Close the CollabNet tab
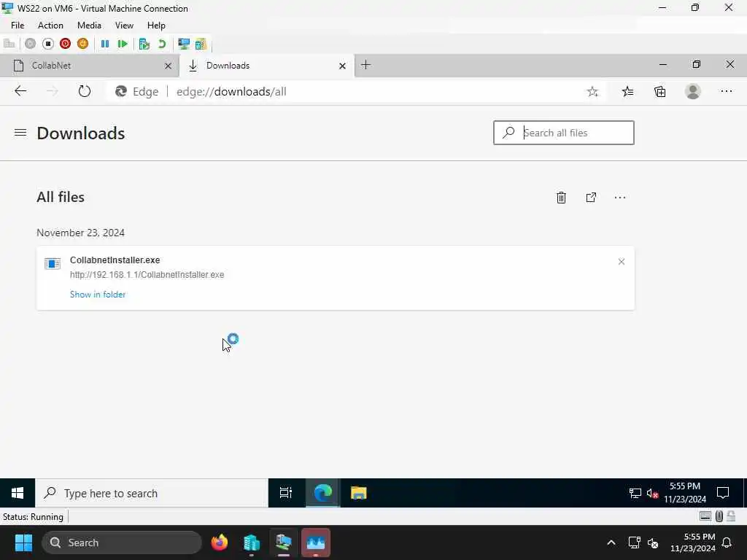This screenshot has width=747, height=560. (168, 66)
